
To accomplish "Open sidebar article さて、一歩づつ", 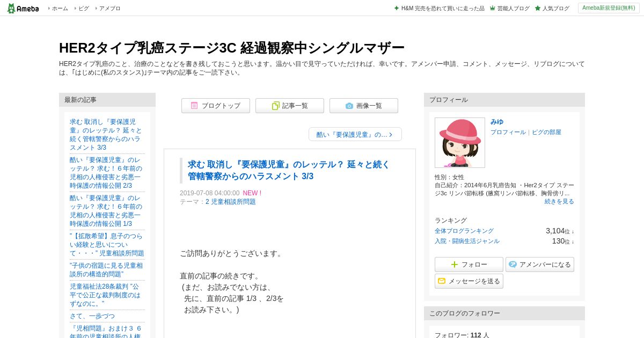I will [x=92, y=316].
